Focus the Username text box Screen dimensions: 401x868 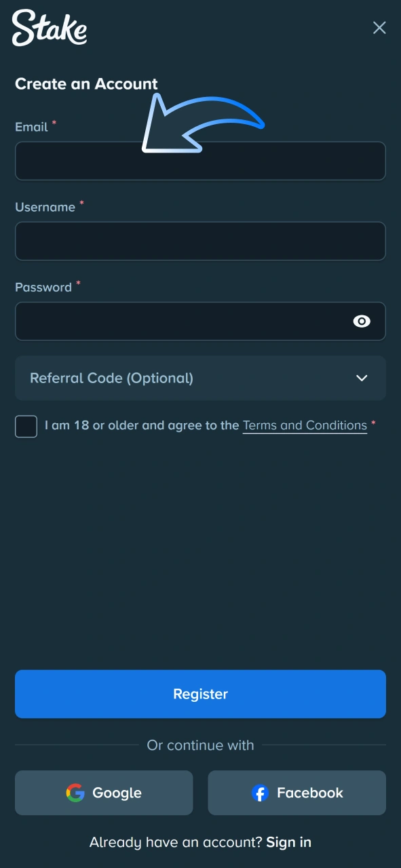[x=200, y=241]
